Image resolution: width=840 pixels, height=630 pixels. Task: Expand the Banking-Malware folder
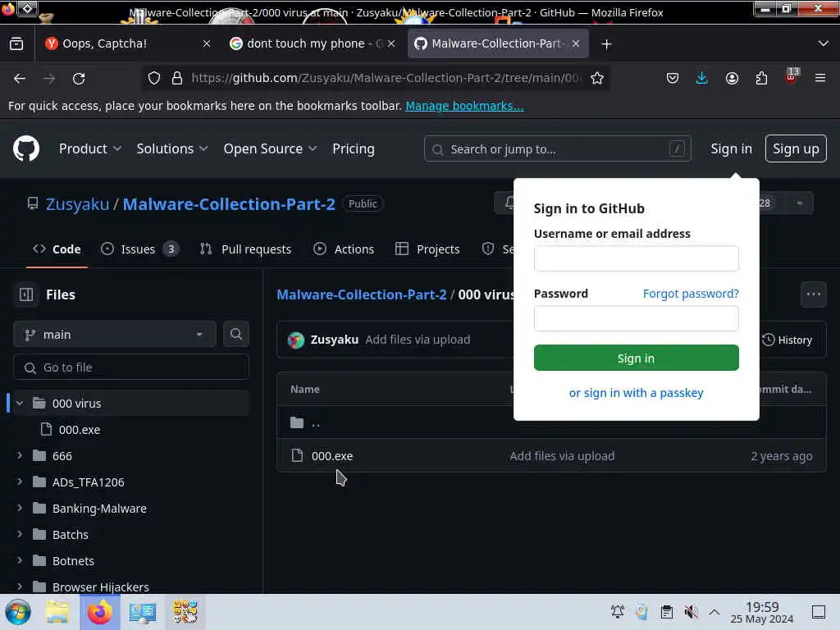[x=20, y=508]
